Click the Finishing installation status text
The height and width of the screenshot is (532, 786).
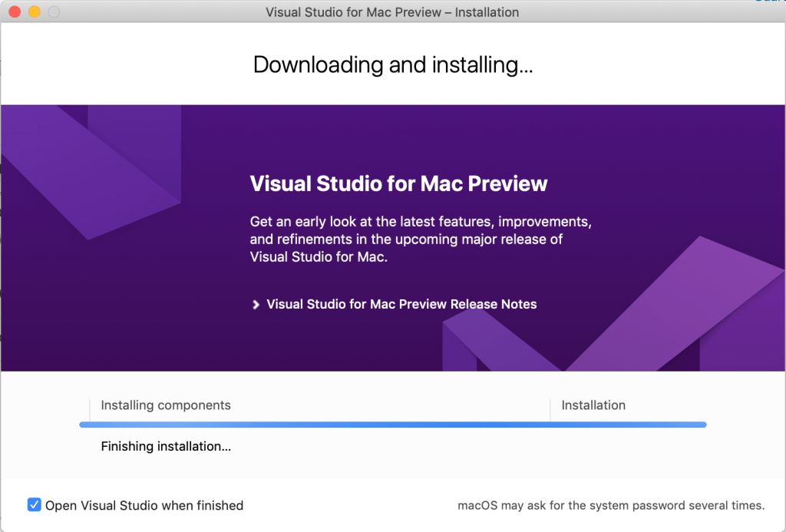pyautogui.click(x=166, y=446)
